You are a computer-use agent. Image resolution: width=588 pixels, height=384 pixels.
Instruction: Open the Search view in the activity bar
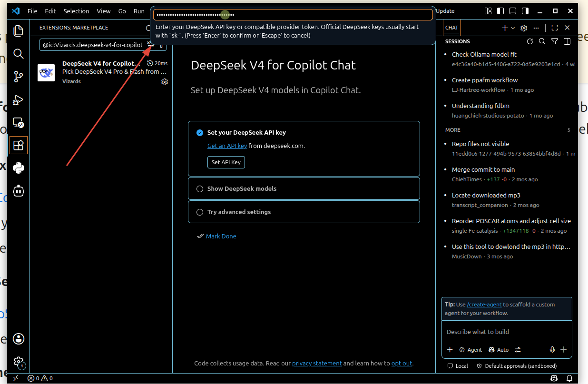(19, 53)
